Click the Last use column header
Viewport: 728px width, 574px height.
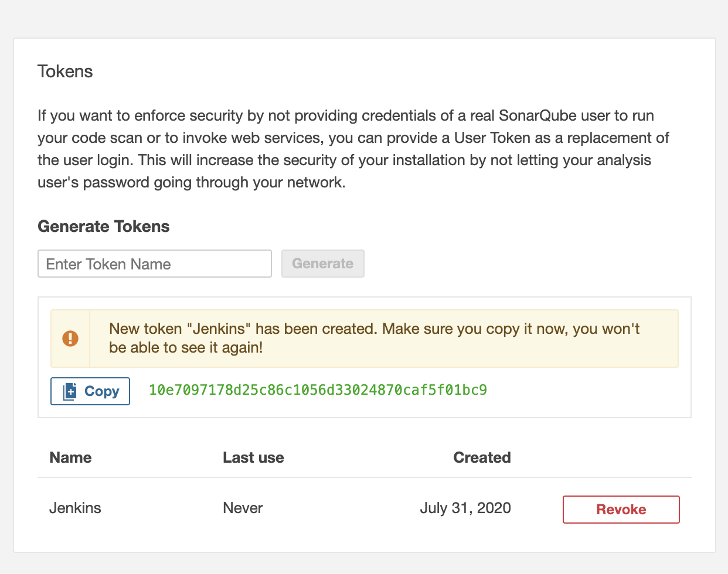click(253, 457)
